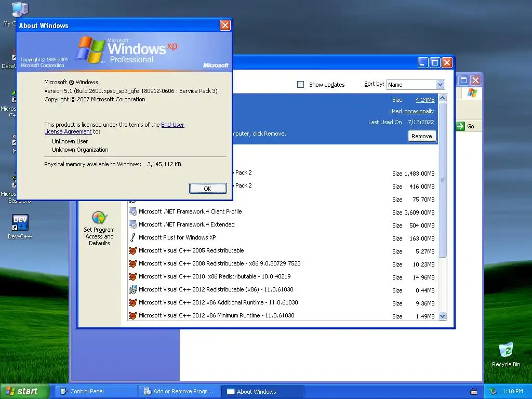Maximize the Add or Remove Programs window
The image size is (532, 399).
click(435, 63)
